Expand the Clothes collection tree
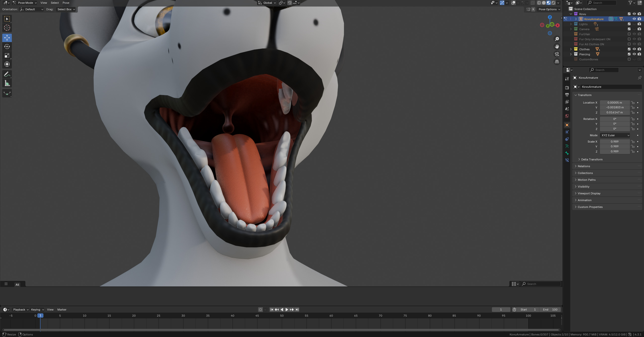Image resolution: width=644 pixels, height=337 pixels. [x=571, y=49]
